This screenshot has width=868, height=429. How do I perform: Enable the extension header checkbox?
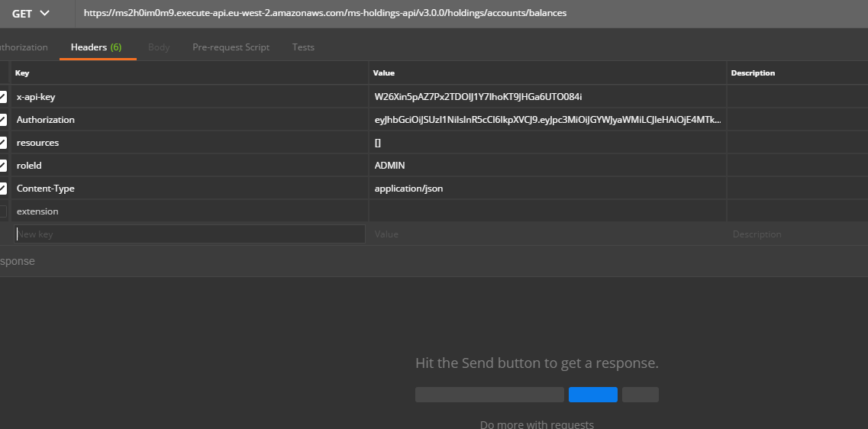(3, 211)
